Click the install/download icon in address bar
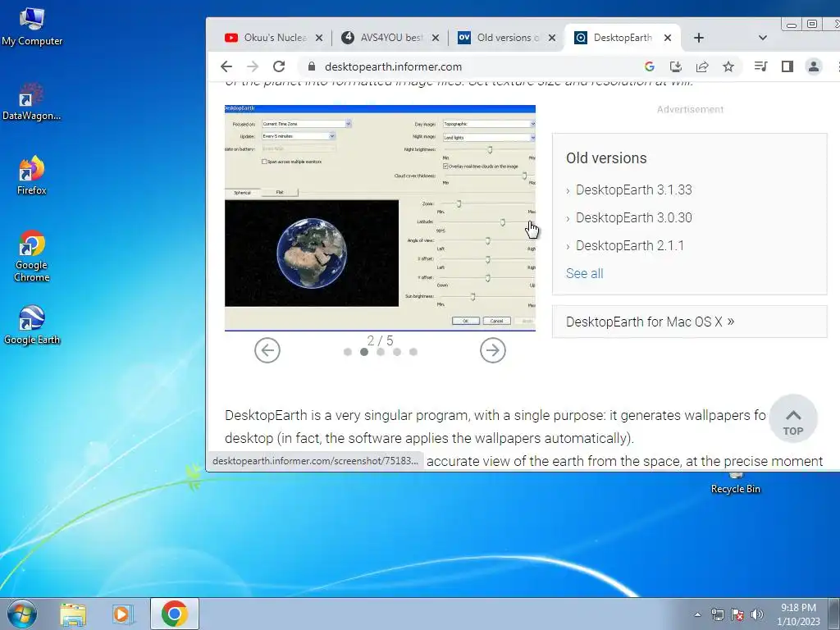Viewport: 840px width, 630px height. 676,66
